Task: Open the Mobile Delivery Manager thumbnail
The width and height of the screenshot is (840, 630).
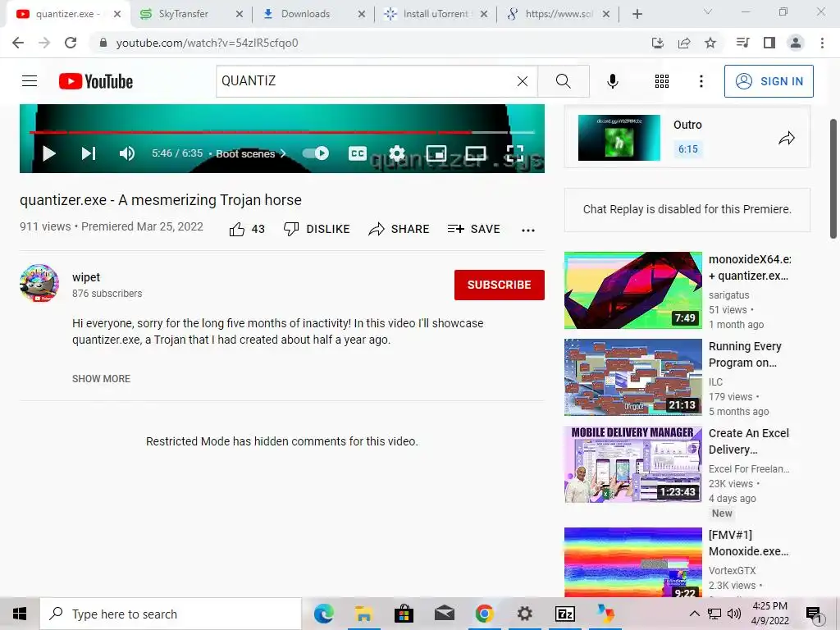Action: point(633,464)
